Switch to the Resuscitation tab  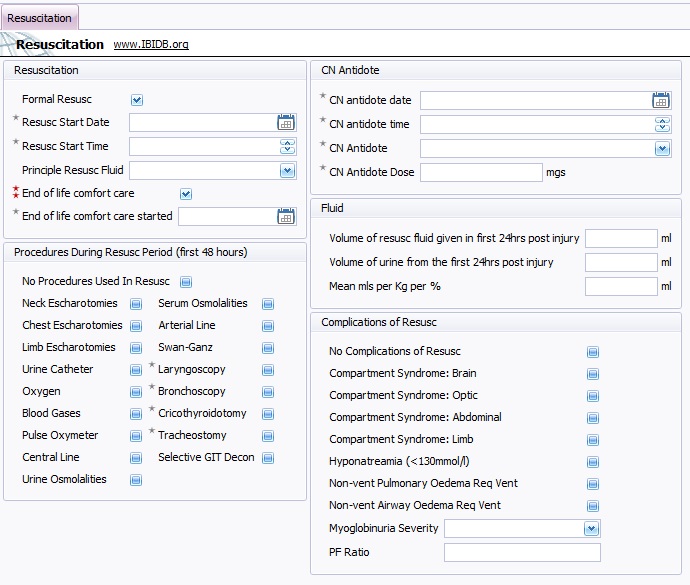tap(39, 18)
